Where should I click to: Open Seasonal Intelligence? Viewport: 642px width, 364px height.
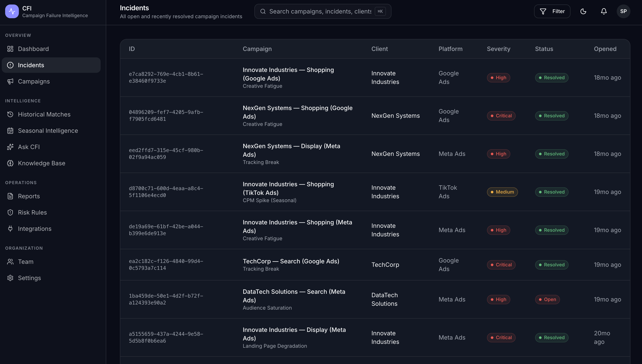click(x=51, y=130)
